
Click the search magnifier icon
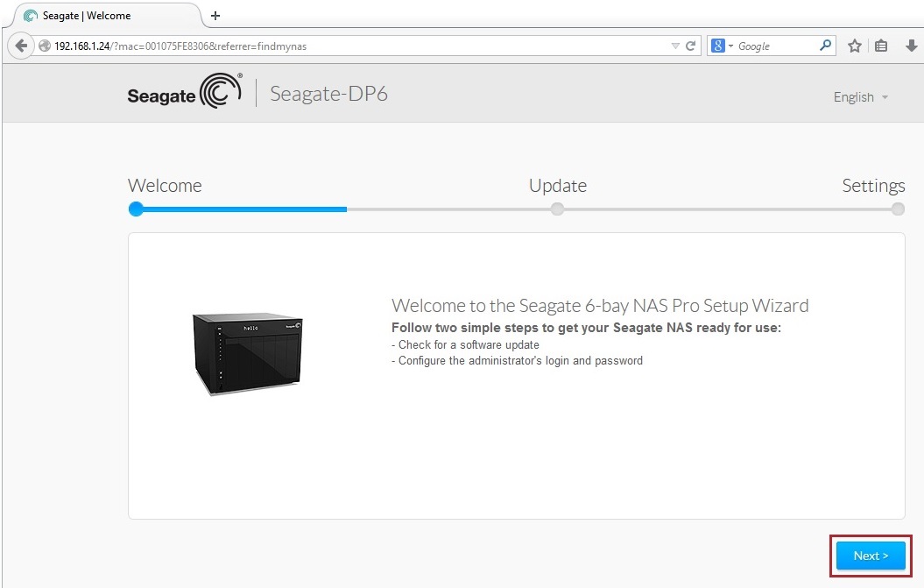click(x=826, y=46)
